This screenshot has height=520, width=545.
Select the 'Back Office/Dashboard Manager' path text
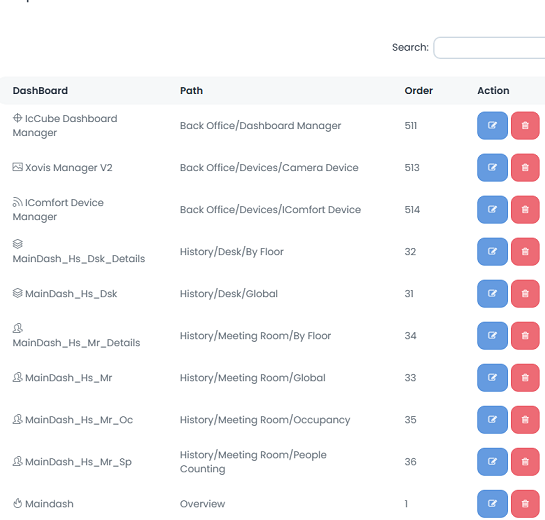click(x=260, y=125)
